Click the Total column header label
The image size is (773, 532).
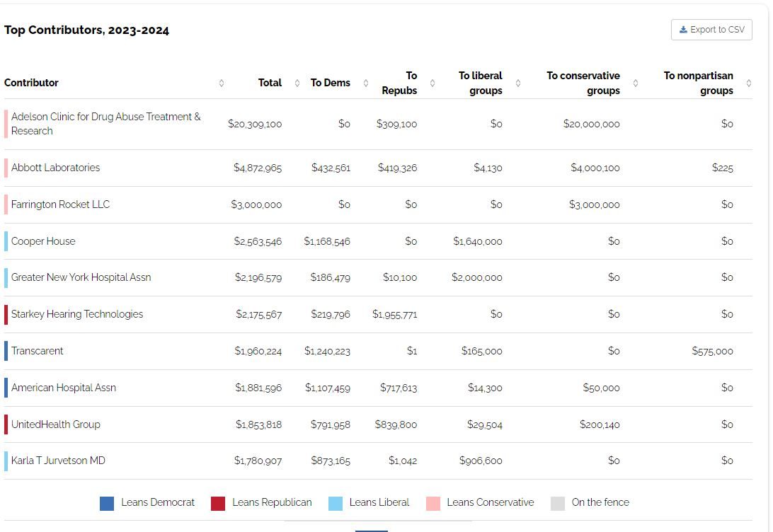click(270, 83)
